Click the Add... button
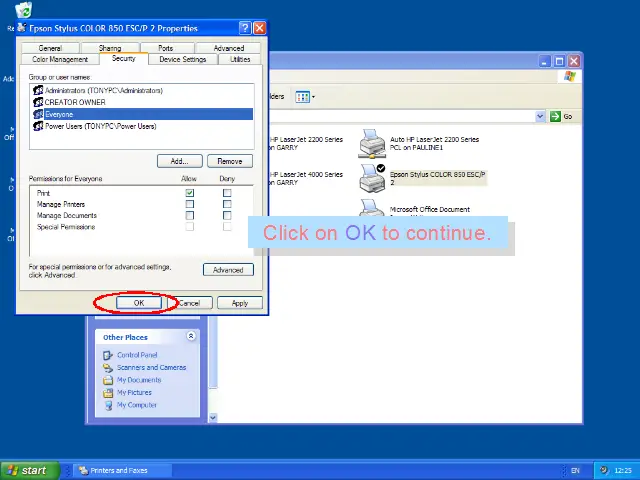Image resolution: width=640 pixels, height=480 pixels. pyautogui.click(x=180, y=161)
